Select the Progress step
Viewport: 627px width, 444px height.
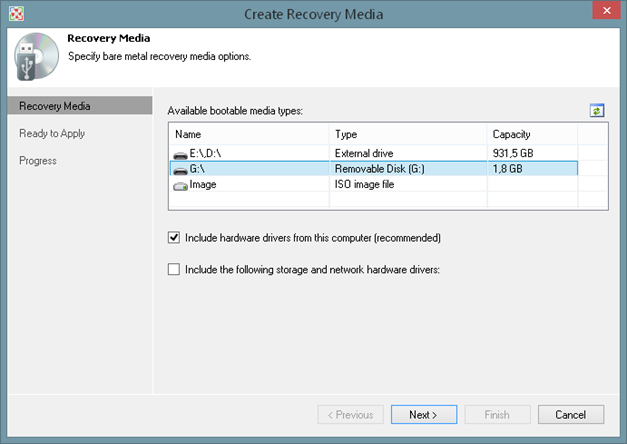pyautogui.click(x=38, y=161)
